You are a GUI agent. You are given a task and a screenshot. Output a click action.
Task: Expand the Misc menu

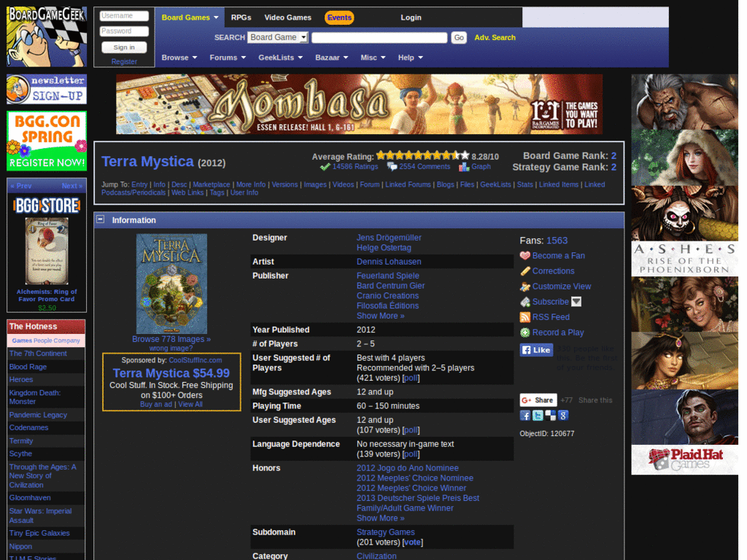[373, 58]
